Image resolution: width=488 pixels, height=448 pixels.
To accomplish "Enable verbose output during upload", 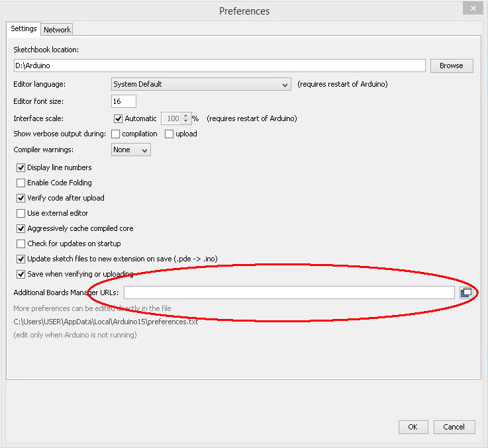I will click(169, 134).
